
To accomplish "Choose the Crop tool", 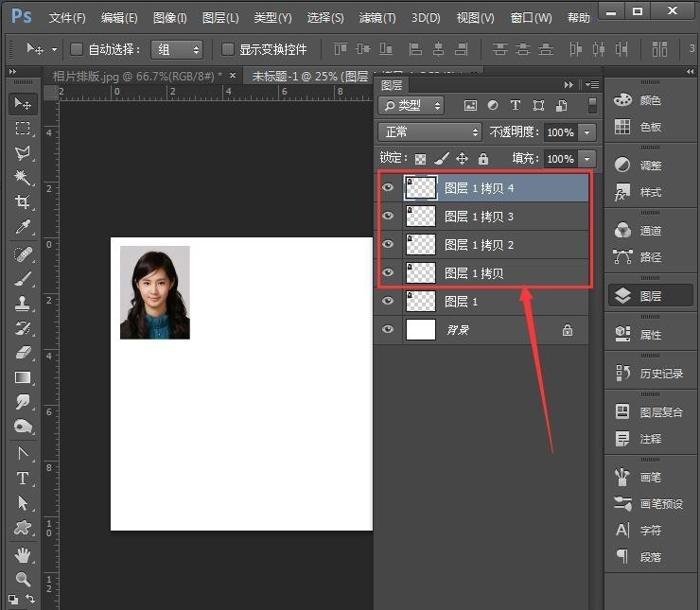I will point(23,202).
